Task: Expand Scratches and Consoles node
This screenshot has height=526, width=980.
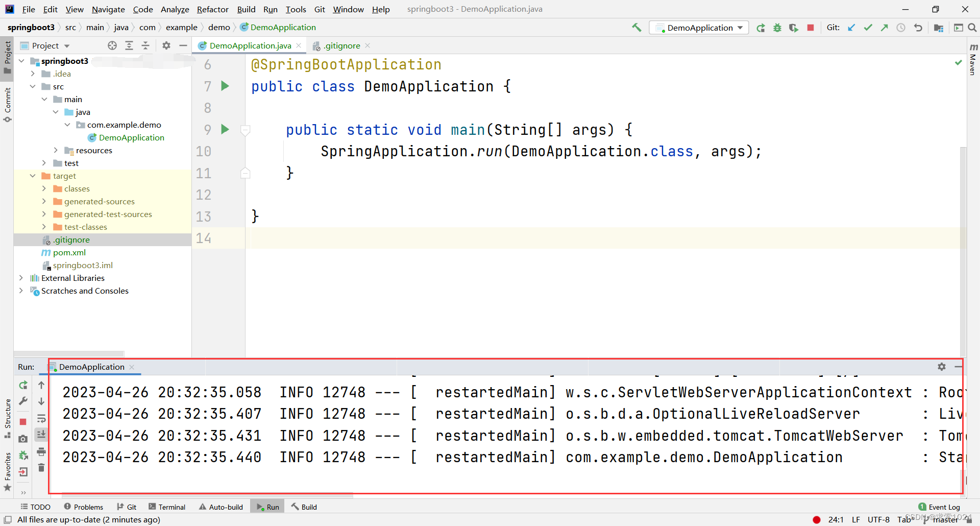Action: tap(21, 291)
